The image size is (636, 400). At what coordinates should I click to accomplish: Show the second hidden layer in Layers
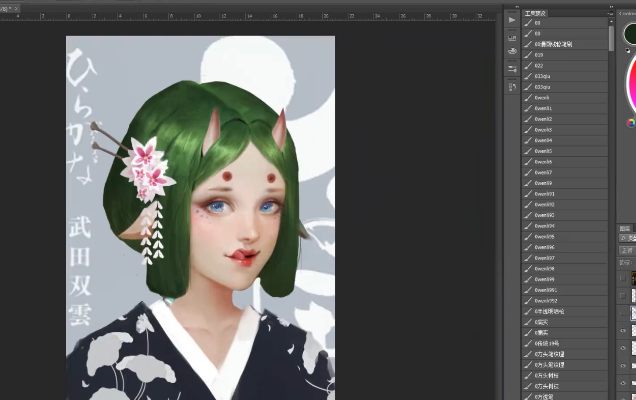[x=625, y=297]
